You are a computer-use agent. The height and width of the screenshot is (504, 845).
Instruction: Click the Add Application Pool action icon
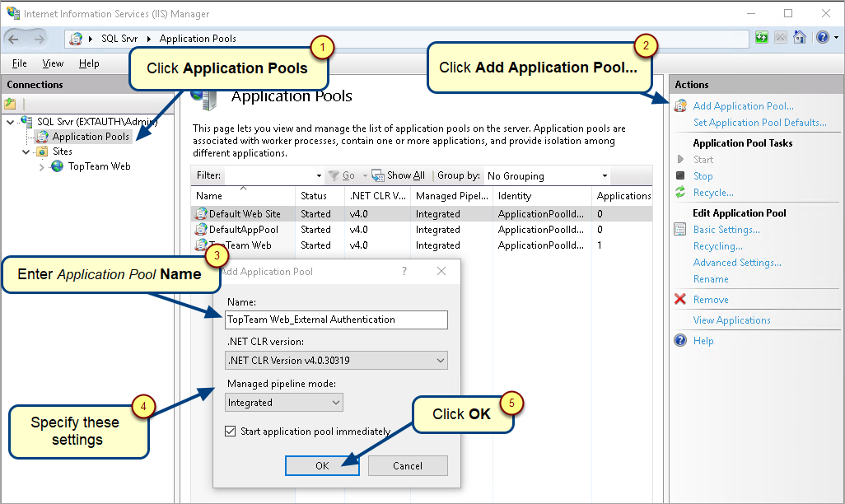point(680,105)
